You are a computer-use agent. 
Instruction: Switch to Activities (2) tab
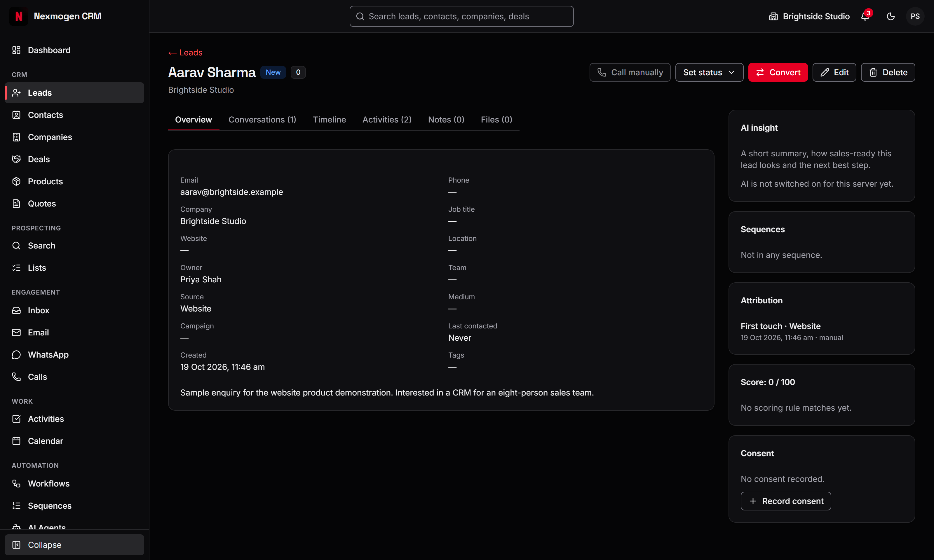tap(387, 120)
